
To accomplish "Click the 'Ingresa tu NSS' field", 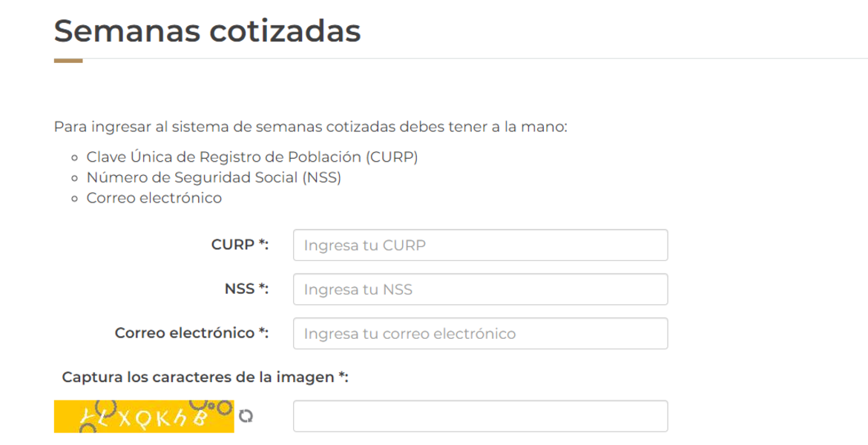I will coord(480,289).
